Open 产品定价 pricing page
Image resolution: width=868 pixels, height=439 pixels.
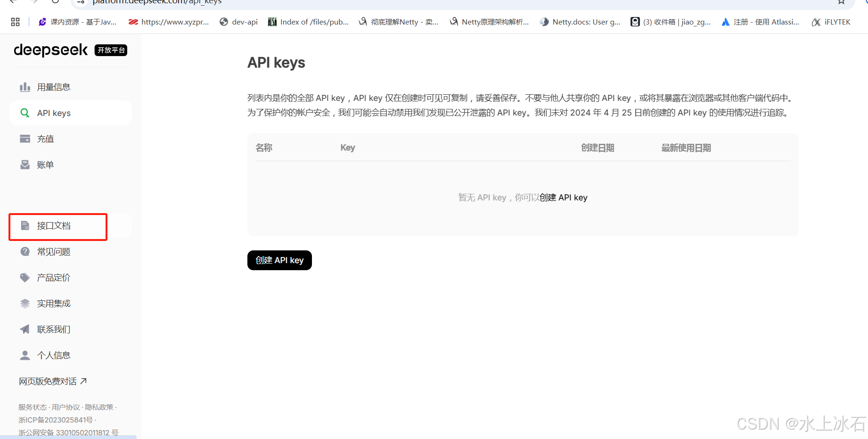71,277
